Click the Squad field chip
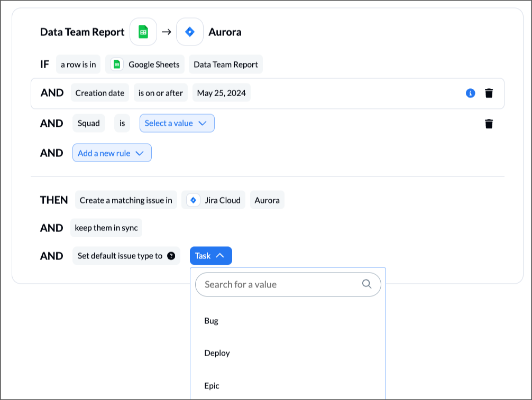The width and height of the screenshot is (532, 400). (88, 123)
